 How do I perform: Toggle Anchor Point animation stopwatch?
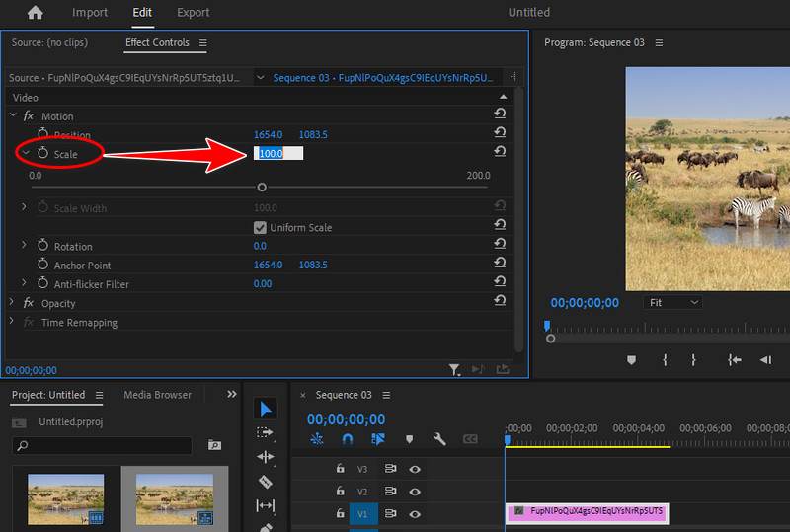(x=42, y=264)
